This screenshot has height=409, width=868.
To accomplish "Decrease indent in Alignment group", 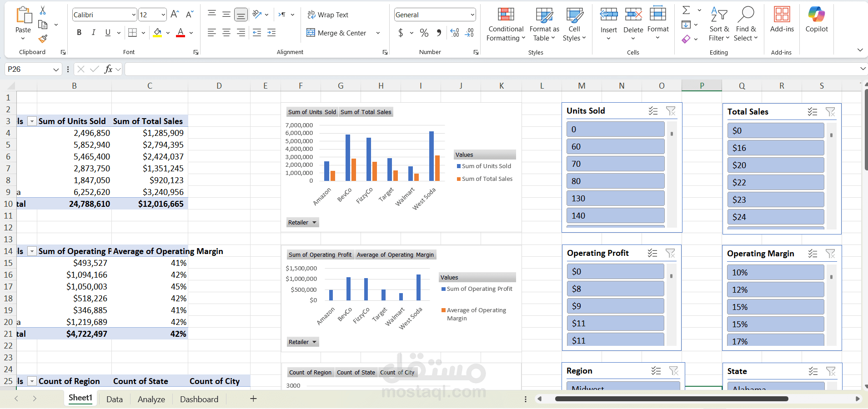I will (x=257, y=32).
